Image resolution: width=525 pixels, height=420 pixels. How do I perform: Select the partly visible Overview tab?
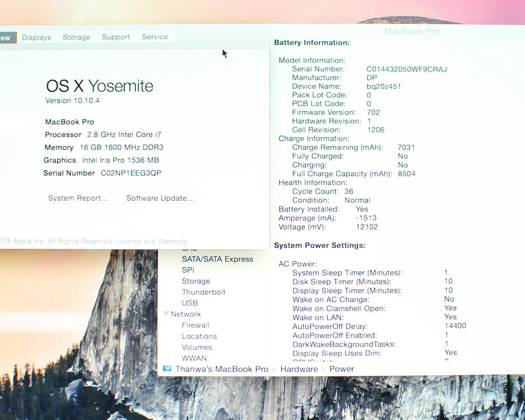click(x=7, y=38)
